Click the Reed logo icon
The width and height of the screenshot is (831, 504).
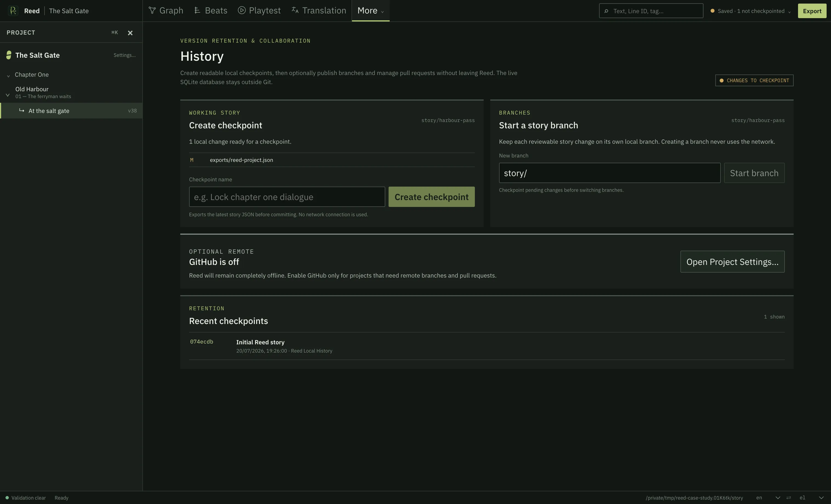(13, 11)
